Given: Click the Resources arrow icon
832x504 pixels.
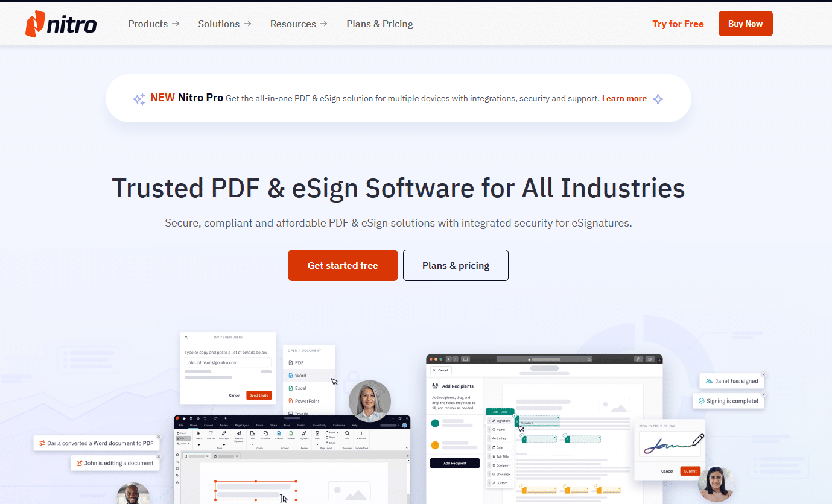Looking at the screenshot, I should tap(323, 24).
